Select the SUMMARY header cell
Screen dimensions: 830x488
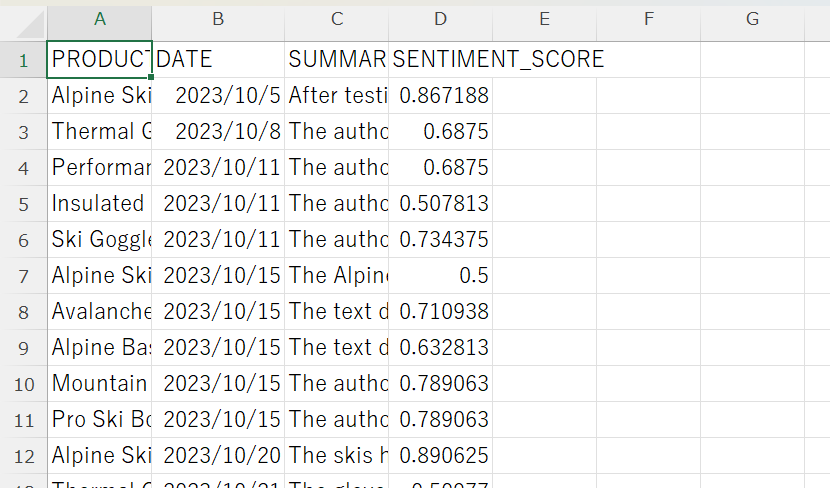(x=336, y=60)
